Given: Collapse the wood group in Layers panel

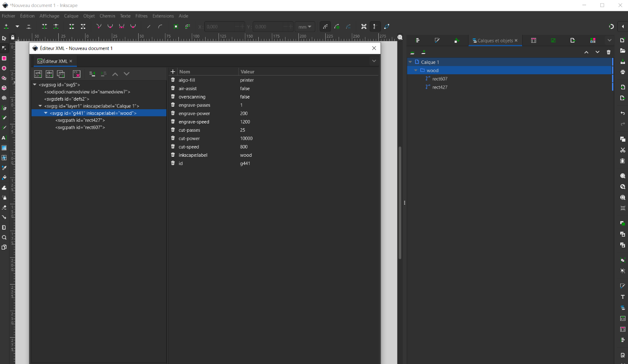Looking at the screenshot, I should (x=416, y=70).
